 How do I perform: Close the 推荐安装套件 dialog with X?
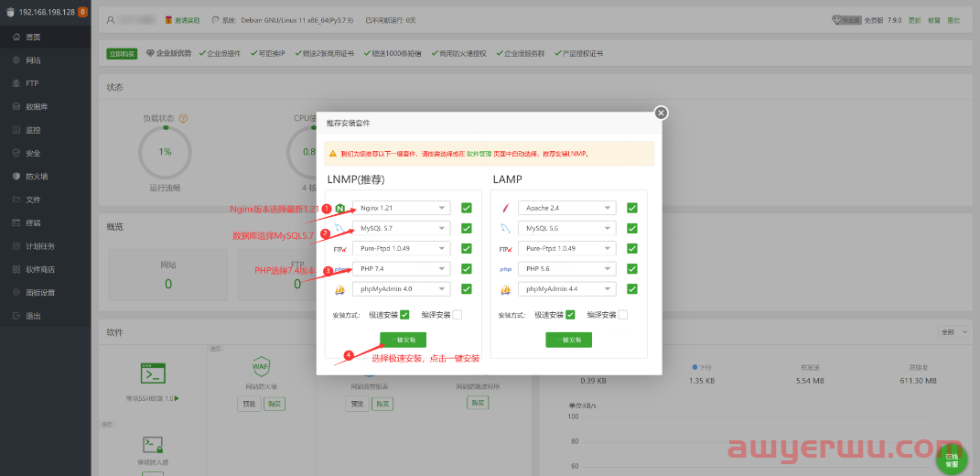pos(662,114)
